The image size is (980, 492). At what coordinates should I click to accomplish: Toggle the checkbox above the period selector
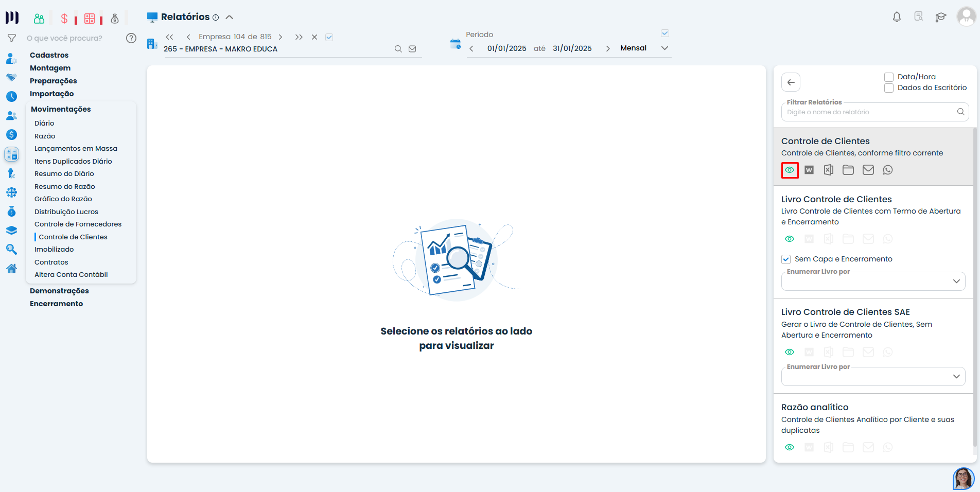pyautogui.click(x=665, y=33)
